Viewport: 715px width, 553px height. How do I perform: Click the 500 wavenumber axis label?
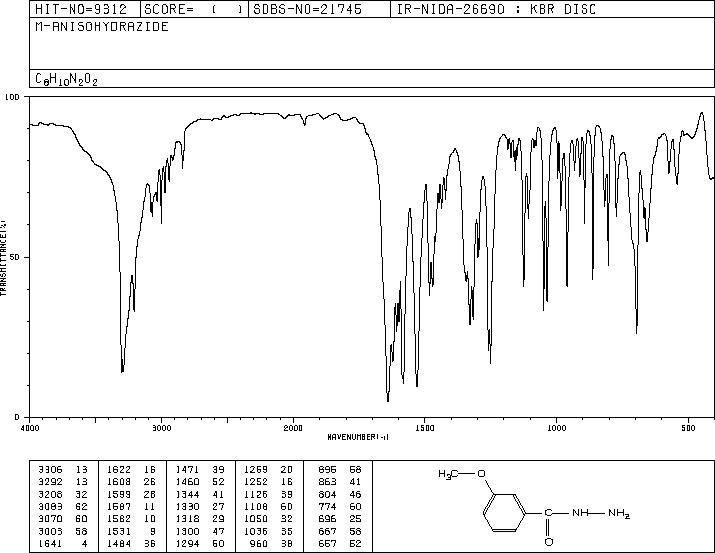(x=688, y=428)
